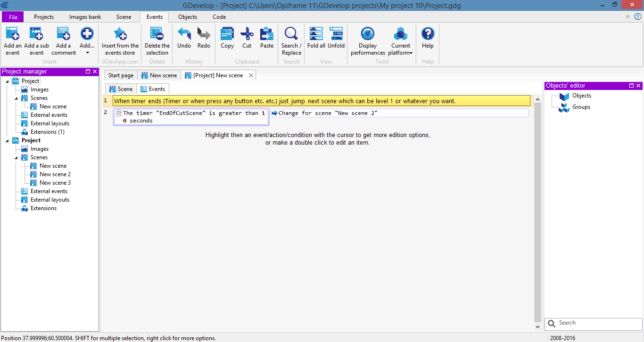Viewport: 644px width, 342px height.
Task: Click Delete the selection icon
Action: point(157,35)
